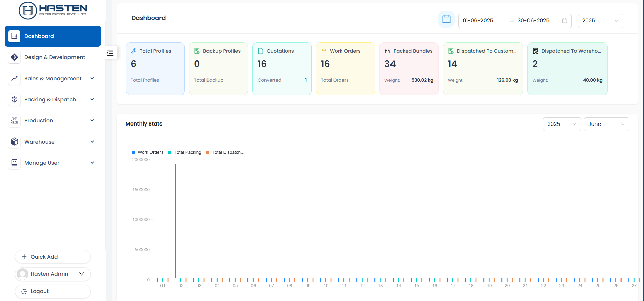Click the start date field 01-06-2025
The image size is (644, 301).
point(478,21)
